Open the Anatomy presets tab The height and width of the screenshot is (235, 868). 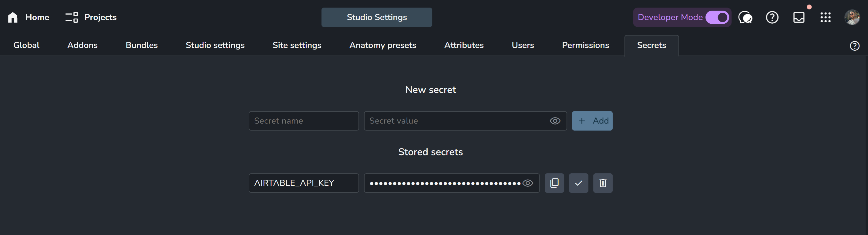pyautogui.click(x=383, y=45)
